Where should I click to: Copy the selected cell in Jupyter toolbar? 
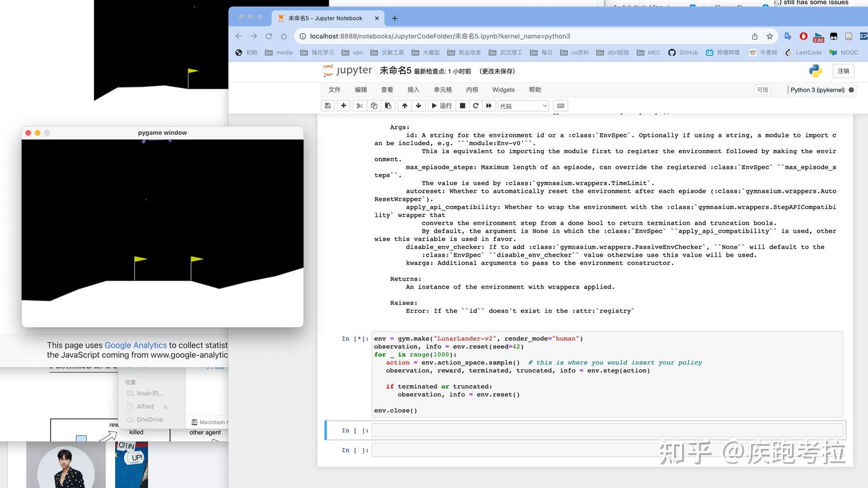click(x=374, y=106)
